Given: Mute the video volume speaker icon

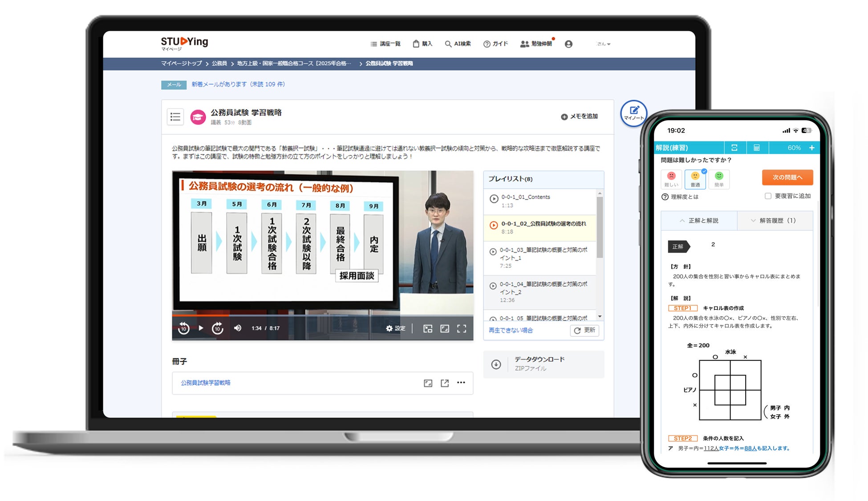Looking at the screenshot, I should pos(238,328).
